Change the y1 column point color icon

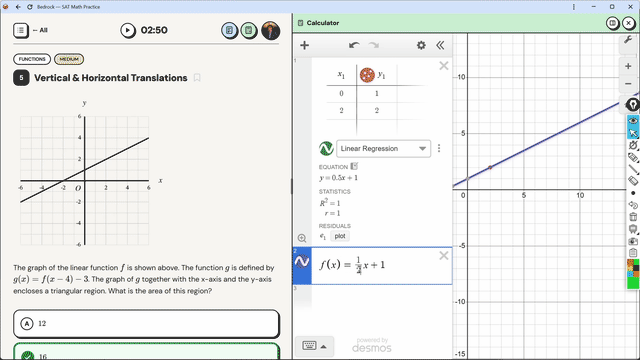point(367,75)
